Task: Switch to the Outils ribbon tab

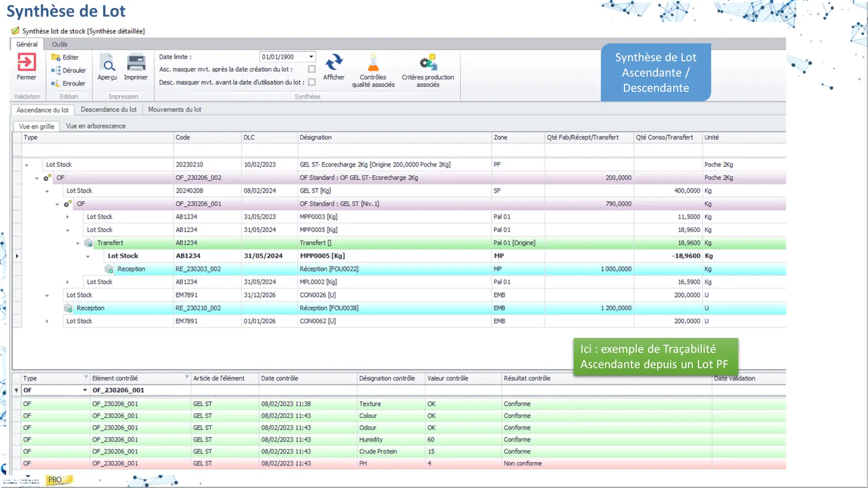Action: (x=59, y=44)
